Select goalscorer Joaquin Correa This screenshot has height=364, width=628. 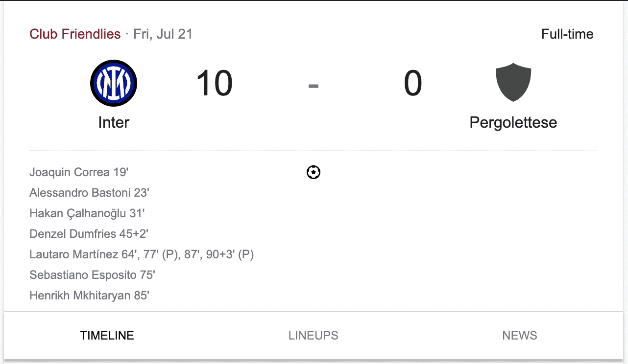tap(78, 172)
